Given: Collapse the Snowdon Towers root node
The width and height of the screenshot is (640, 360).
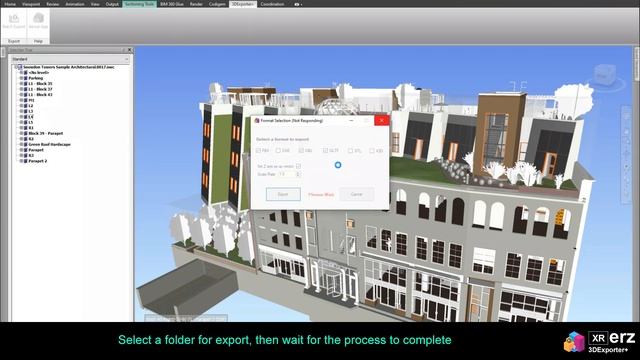Looking at the screenshot, I should pyautogui.click(x=16, y=67).
